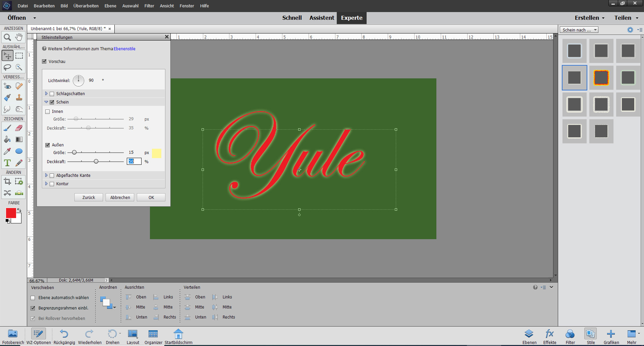Expand the Abgeflachte Kante section
Viewport: 644px width, 346px height.
[x=46, y=175]
